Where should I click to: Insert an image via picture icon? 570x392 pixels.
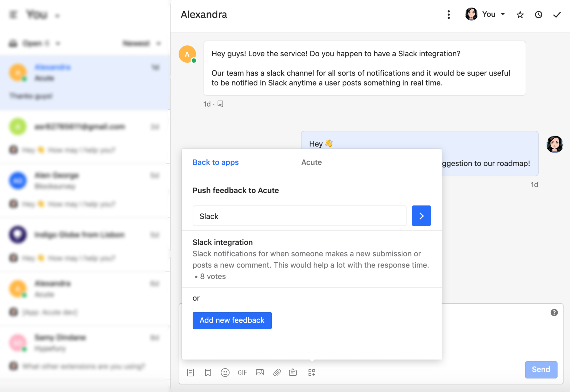[x=260, y=373]
